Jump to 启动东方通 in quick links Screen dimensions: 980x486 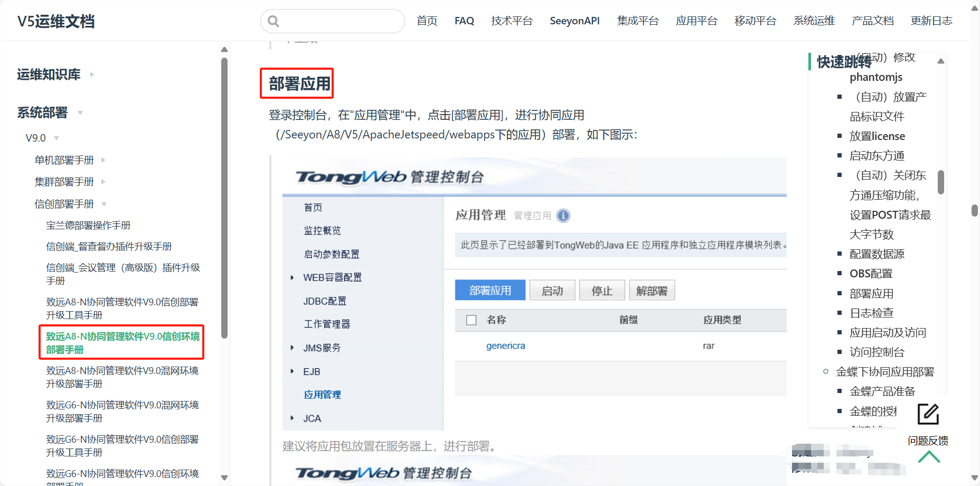click(x=877, y=155)
